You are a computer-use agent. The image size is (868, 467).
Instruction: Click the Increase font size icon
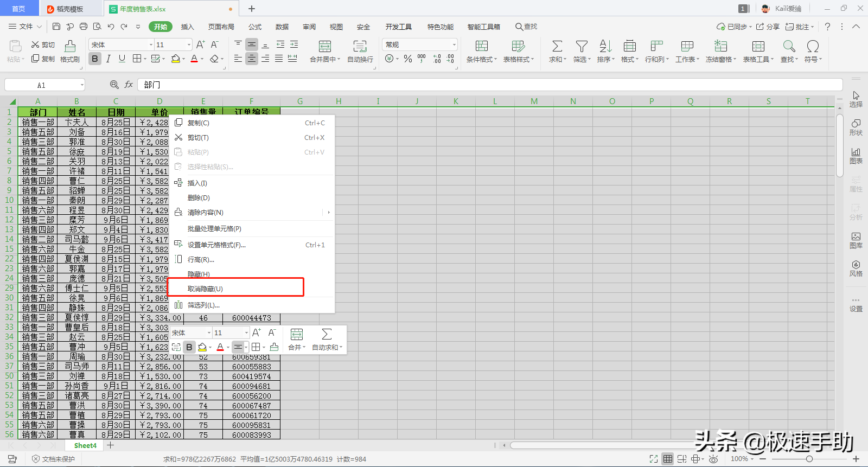pyautogui.click(x=200, y=44)
